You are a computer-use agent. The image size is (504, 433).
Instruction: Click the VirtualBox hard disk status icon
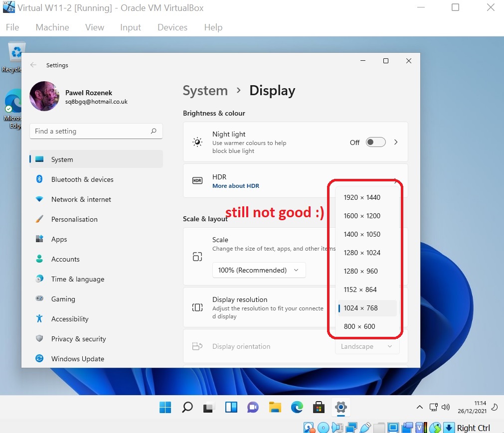pos(309,428)
